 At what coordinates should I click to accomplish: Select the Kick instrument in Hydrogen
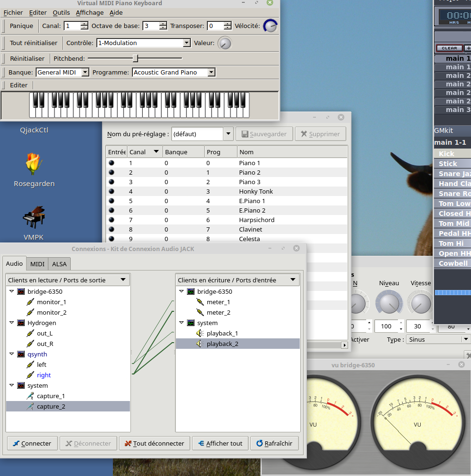click(452, 154)
